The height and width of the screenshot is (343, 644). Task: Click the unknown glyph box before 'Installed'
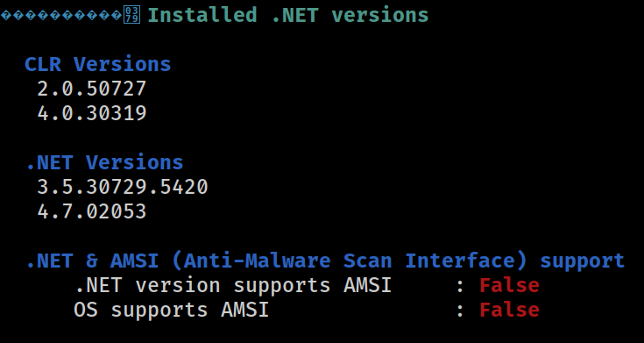(132, 16)
